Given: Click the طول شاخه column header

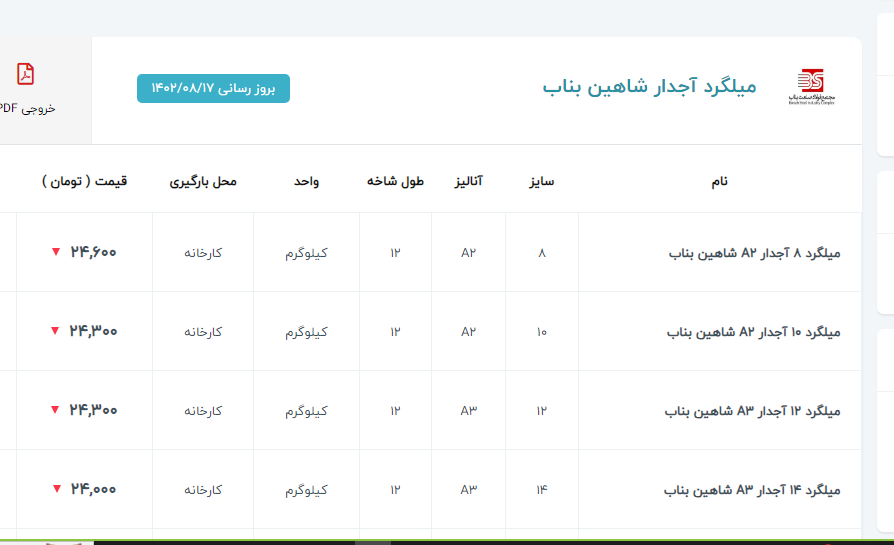Looking at the screenshot, I should pyautogui.click(x=395, y=181).
